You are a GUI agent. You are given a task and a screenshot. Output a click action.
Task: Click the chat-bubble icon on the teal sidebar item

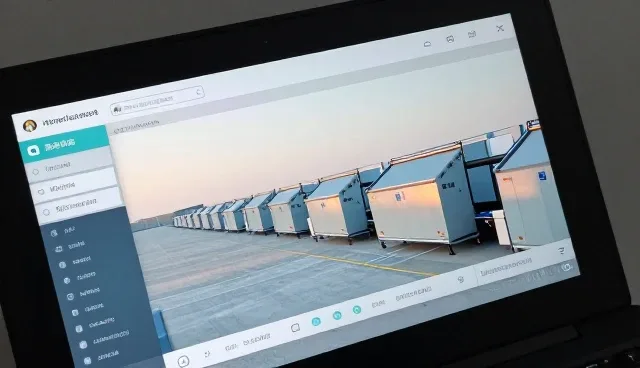(33, 150)
